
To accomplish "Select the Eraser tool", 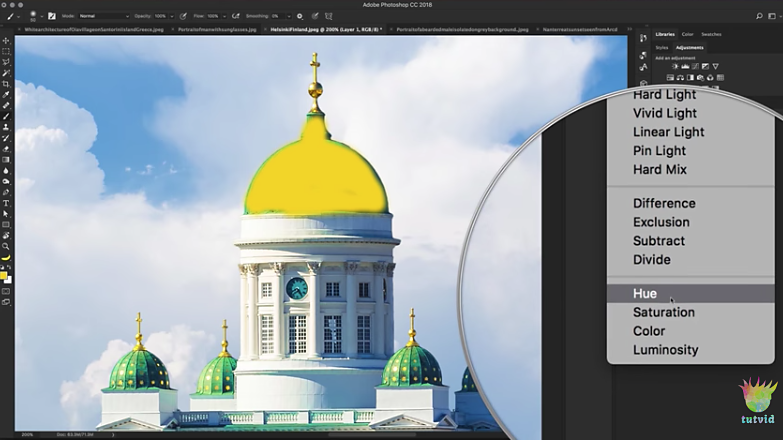I will [x=6, y=149].
